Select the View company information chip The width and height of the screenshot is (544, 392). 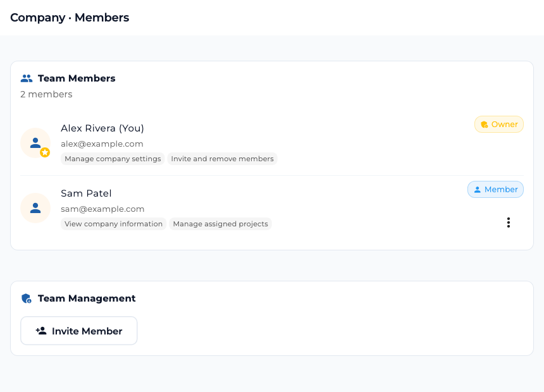pyautogui.click(x=113, y=224)
